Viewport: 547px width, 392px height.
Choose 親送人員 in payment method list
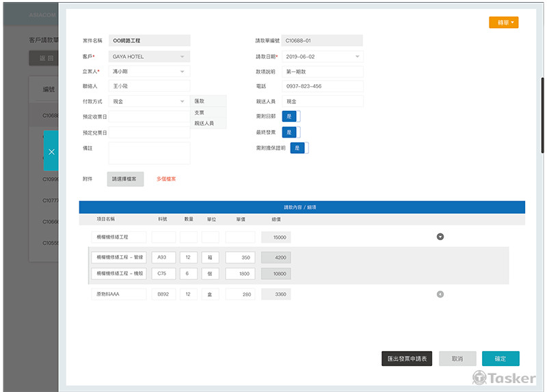(x=204, y=124)
